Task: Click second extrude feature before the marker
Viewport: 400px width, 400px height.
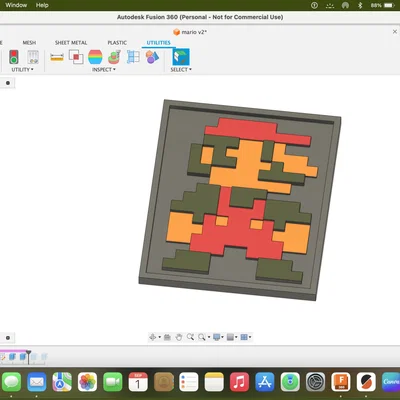Action: tap(23, 357)
